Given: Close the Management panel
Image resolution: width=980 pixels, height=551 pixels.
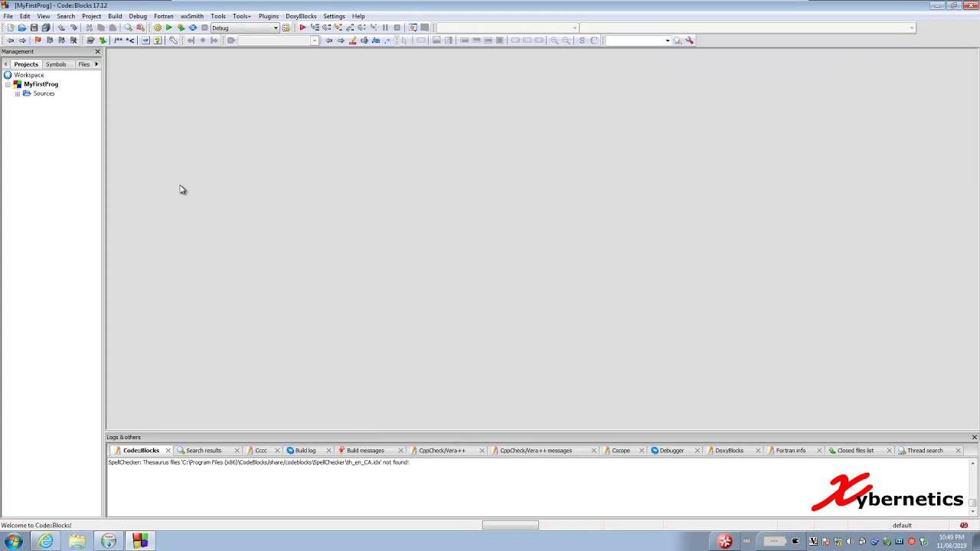Looking at the screenshot, I should (x=97, y=51).
